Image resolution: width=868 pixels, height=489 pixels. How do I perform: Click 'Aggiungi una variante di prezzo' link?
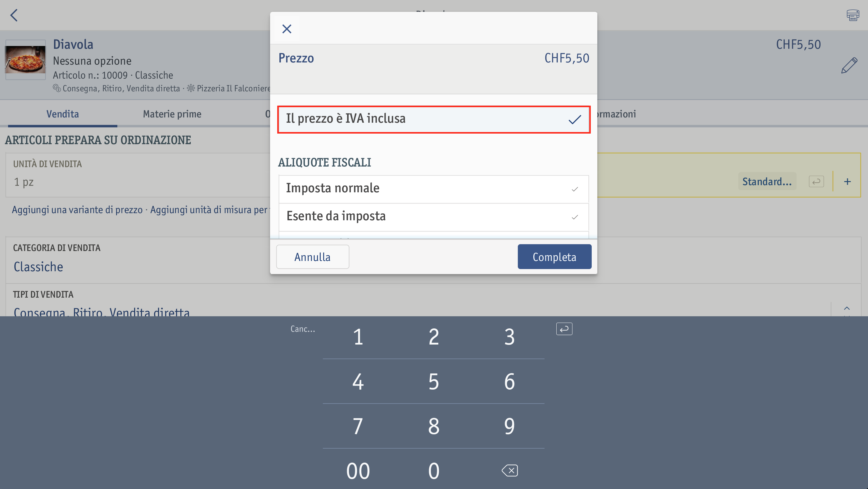click(77, 210)
